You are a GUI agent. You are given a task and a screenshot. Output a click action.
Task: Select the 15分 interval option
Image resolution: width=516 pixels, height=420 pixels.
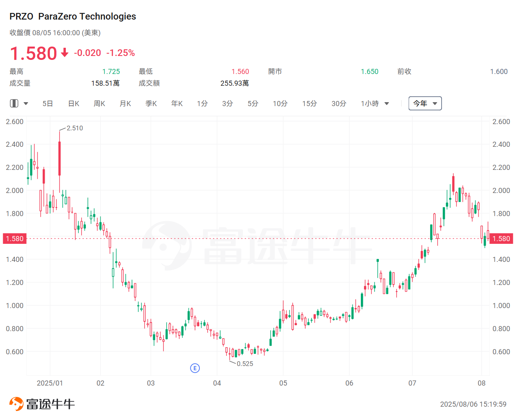[310, 104]
